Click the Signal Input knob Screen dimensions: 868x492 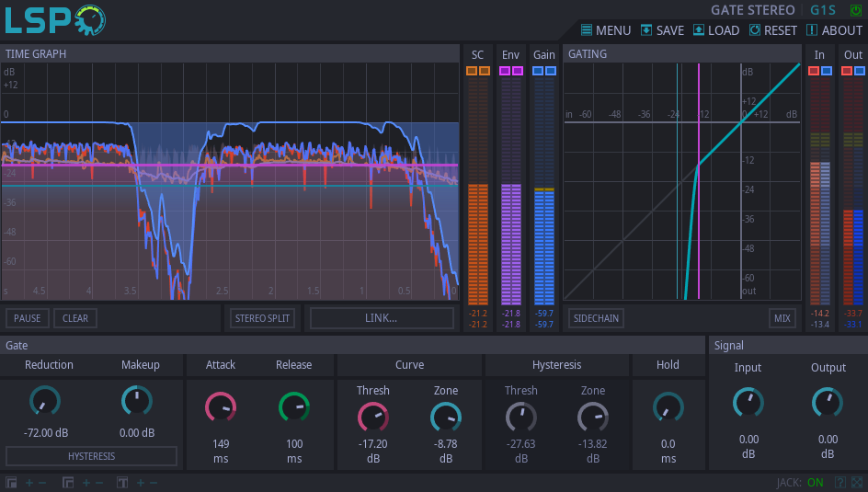(x=748, y=403)
